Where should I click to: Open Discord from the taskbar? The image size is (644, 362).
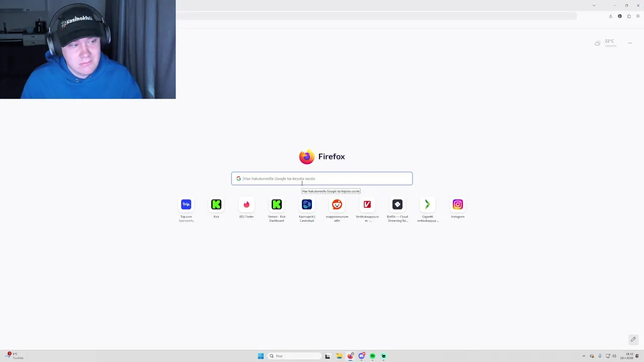point(361,356)
